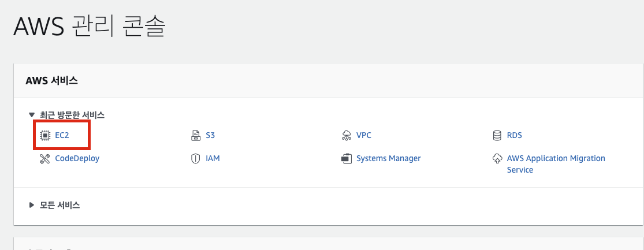Navigate to the IAM service
Viewport: 644px width, 250px height.
click(213, 158)
